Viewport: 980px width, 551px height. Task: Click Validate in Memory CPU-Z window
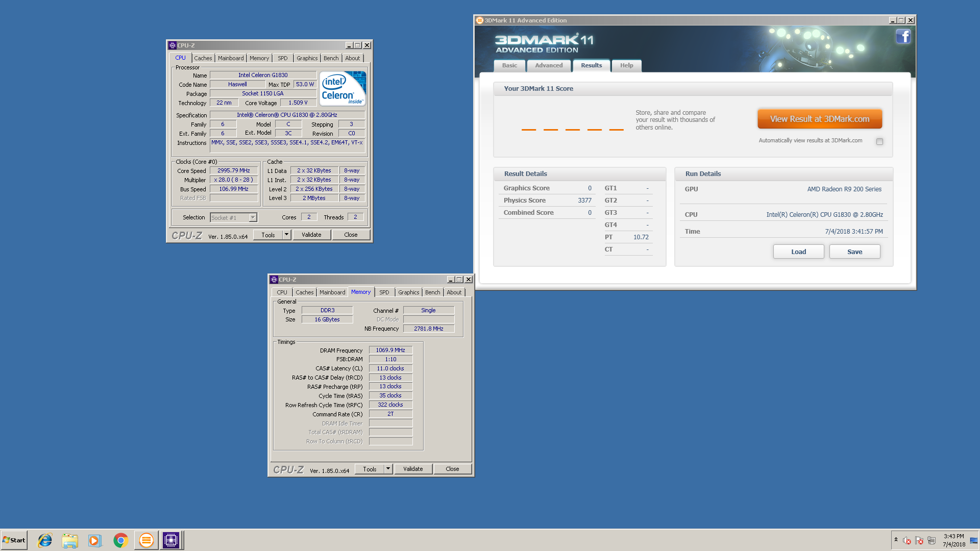[x=413, y=469]
